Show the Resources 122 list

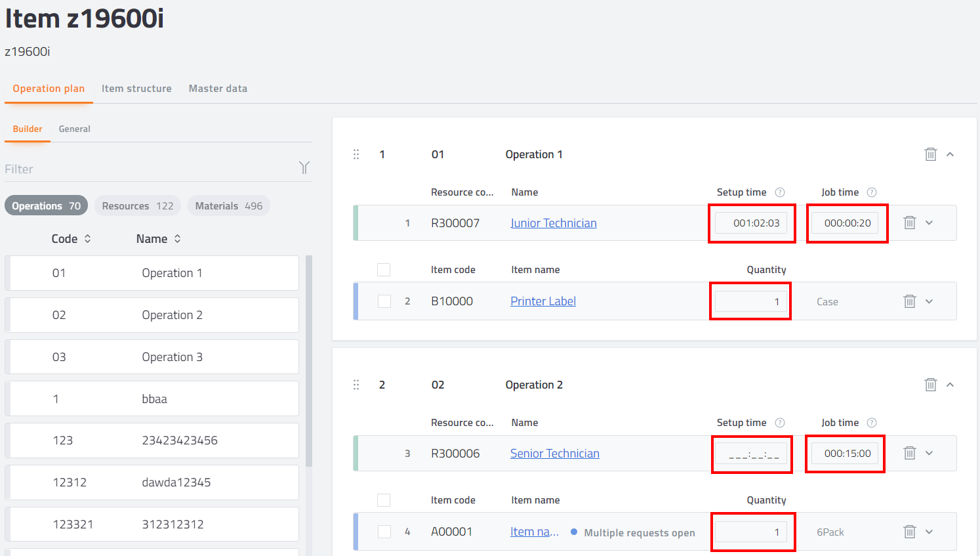coord(138,206)
